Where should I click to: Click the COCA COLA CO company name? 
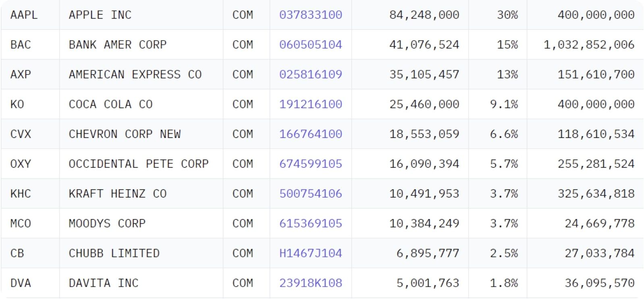pos(111,104)
